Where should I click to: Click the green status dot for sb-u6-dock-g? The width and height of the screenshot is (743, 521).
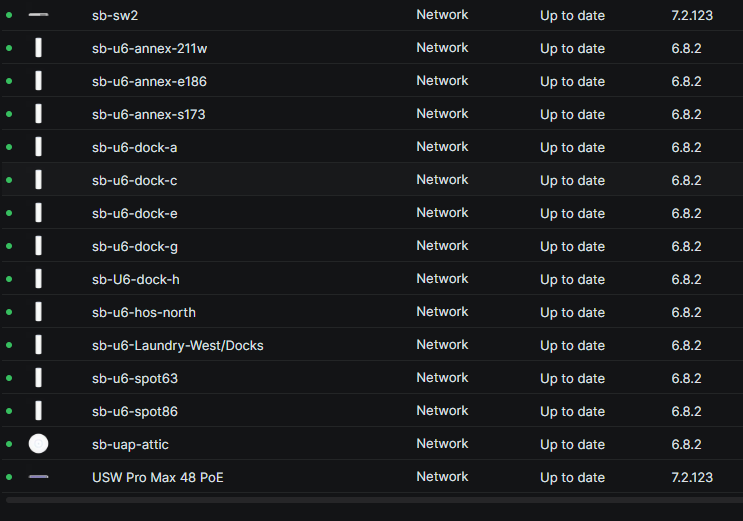(9, 246)
